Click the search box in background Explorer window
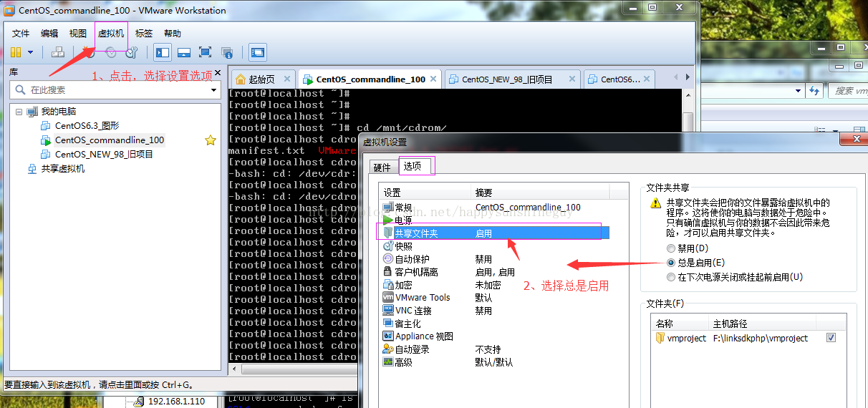868x408 pixels. tap(848, 91)
